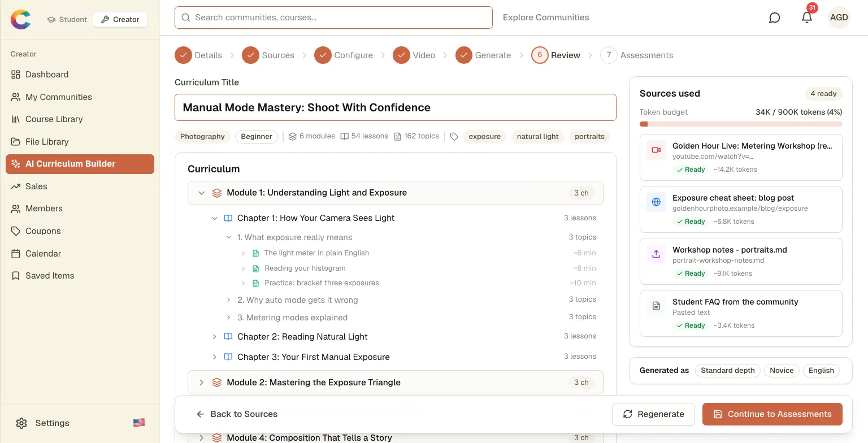
Task: Open the messages chat icon
Action: click(x=775, y=18)
